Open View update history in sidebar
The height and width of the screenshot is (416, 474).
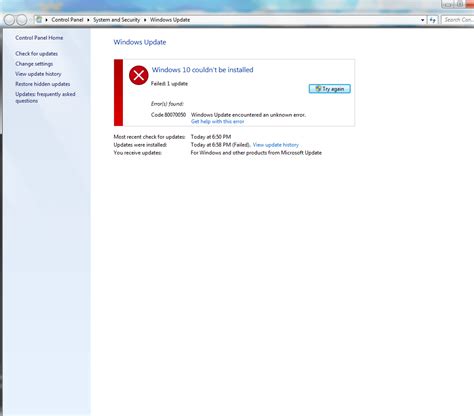[x=38, y=74]
